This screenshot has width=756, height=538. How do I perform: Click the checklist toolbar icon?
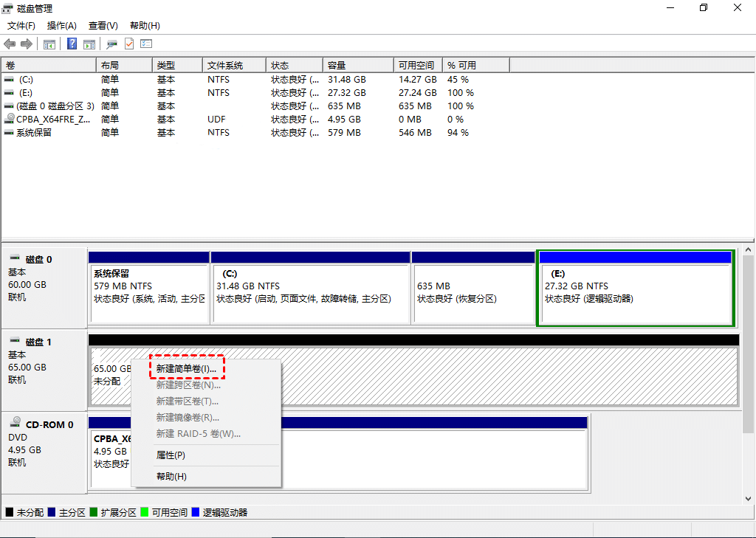[x=145, y=44]
